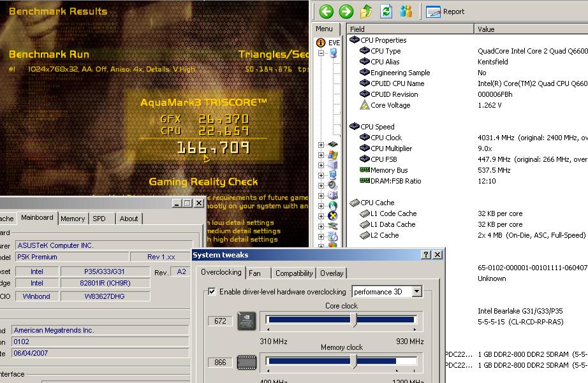588x383 pixels.
Task: Open the Overlay tab in System tweaks
Action: click(x=332, y=273)
